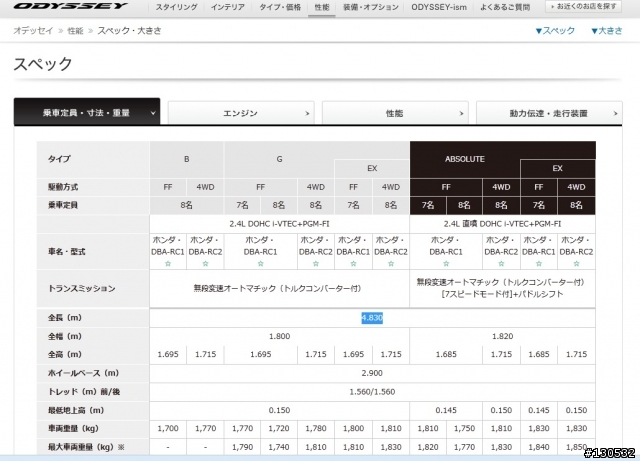This screenshot has height=461, width=640.
Task: Click 1.685 height under ABSOLUTE FF
Action: [x=446, y=354]
